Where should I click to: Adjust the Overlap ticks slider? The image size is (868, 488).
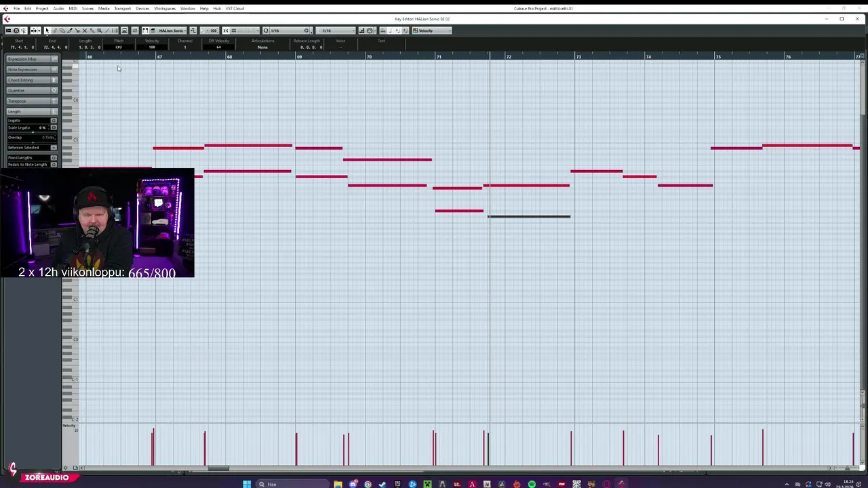[33, 142]
